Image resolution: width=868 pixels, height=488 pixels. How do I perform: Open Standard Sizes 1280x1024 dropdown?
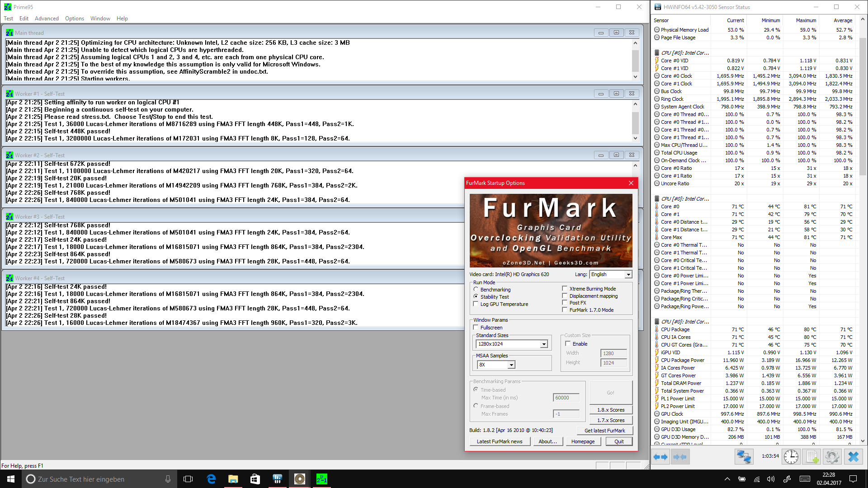point(544,344)
